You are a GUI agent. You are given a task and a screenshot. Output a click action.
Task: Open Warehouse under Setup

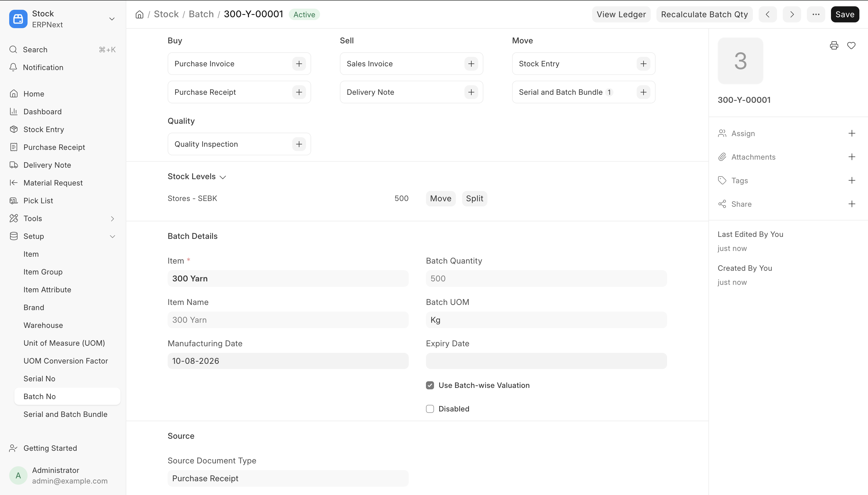pos(67,325)
